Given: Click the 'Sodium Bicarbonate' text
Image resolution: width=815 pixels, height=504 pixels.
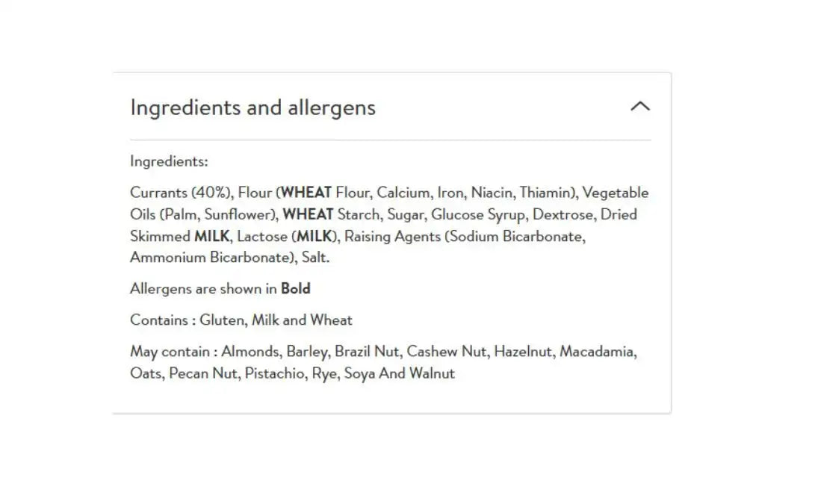Looking at the screenshot, I should 517,236.
